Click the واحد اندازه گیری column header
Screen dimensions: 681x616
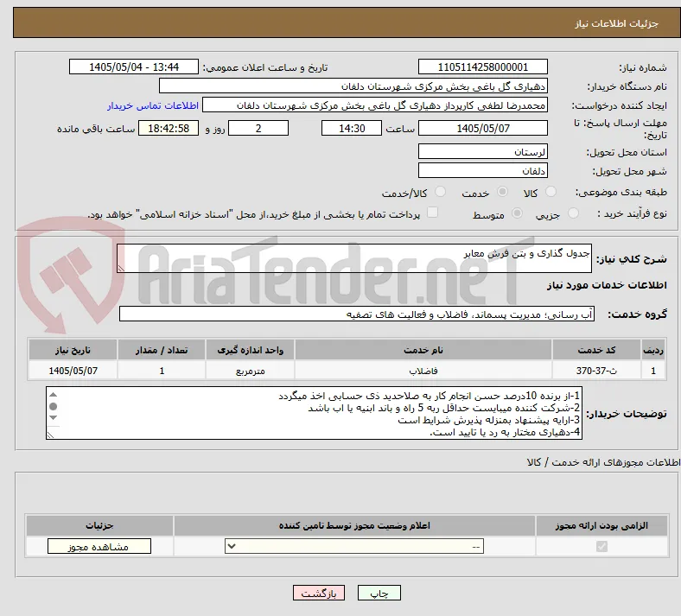point(250,350)
